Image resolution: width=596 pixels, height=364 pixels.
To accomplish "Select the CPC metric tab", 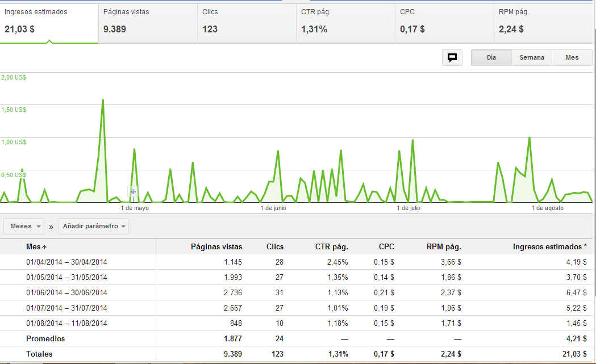I will click(444, 23).
